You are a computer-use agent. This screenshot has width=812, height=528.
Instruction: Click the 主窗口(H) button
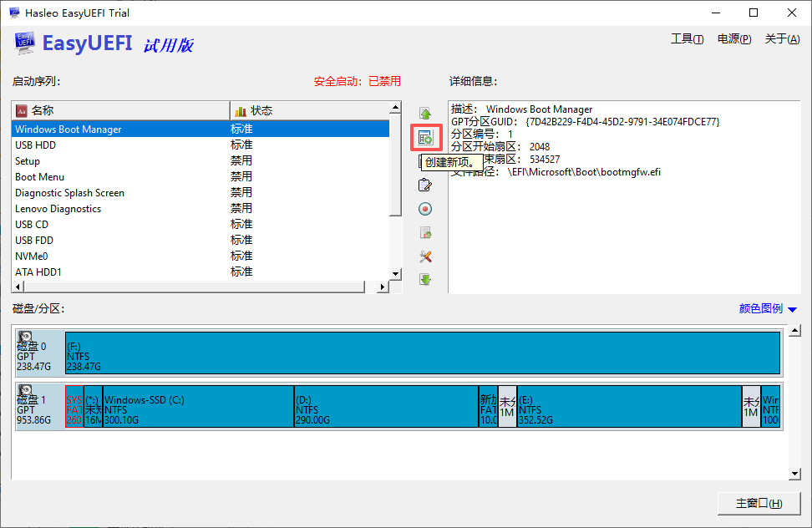[x=759, y=503]
